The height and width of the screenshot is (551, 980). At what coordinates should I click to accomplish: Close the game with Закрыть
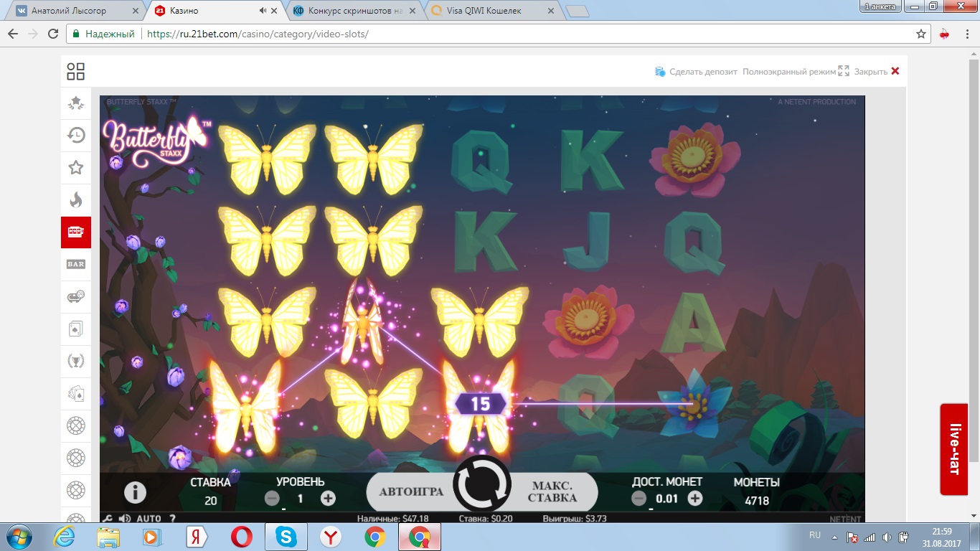(877, 72)
